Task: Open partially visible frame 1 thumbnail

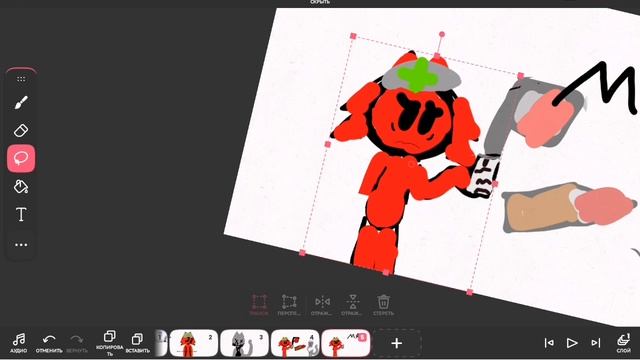Action: [x=162, y=343]
